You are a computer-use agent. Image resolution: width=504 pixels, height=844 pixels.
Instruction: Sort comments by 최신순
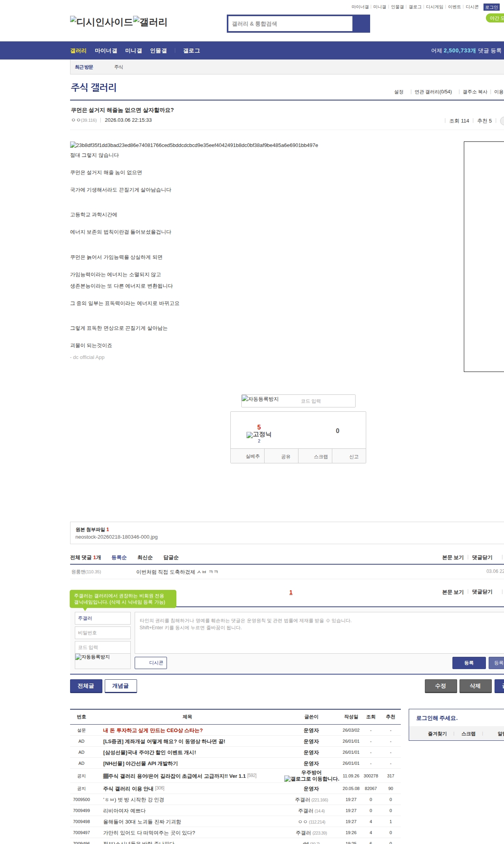point(145,558)
